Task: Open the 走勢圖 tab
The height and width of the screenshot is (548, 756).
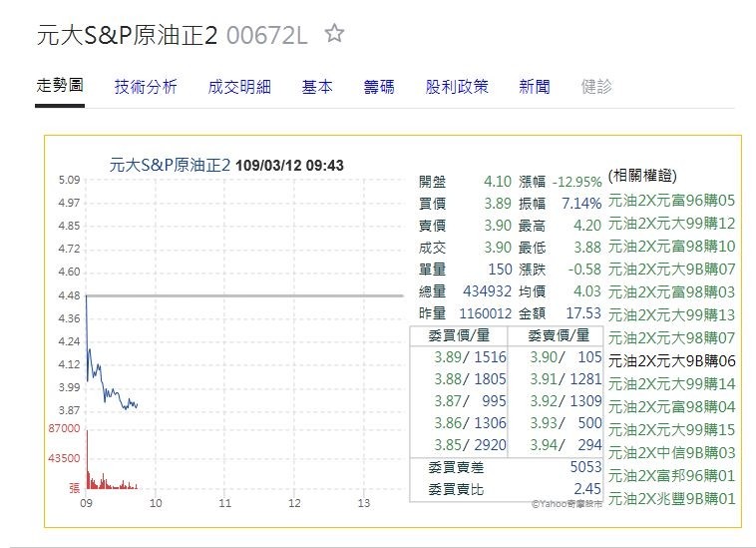Action: [x=60, y=86]
